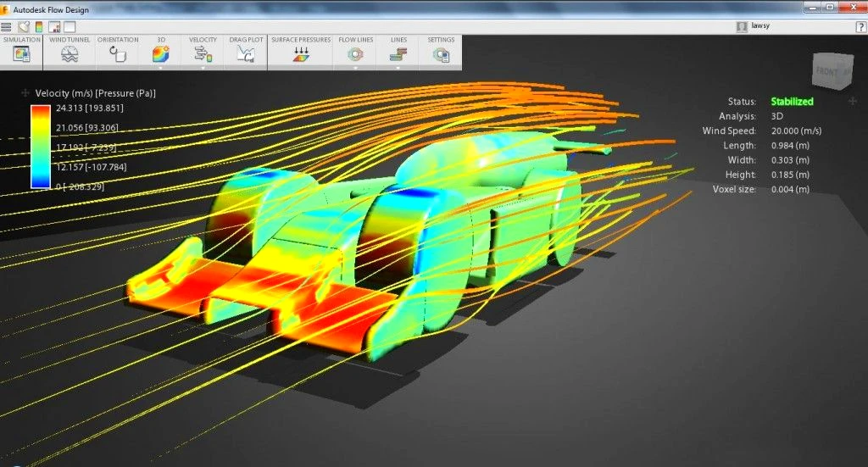The width and height of the screenshot is (868, 467).
Task: Click the second quick-access icon beside the hamburger menu
Action: pyautogui.click(x=23, y=26)
